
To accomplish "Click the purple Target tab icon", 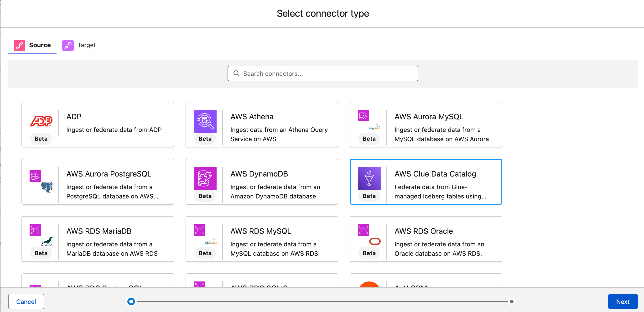I will click(68, 45).
